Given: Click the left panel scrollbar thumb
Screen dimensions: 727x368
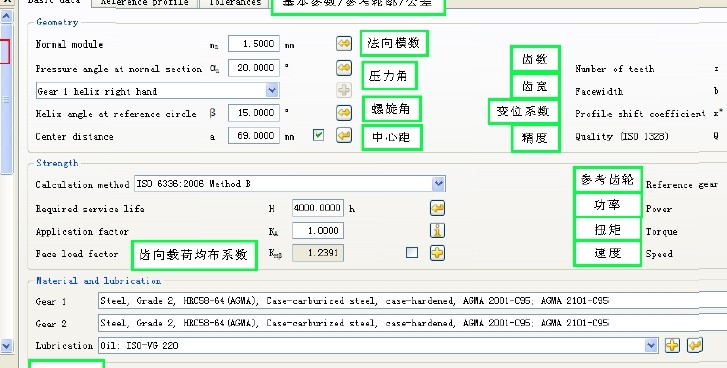Looking at the screenshot, I should pos(6,99).
